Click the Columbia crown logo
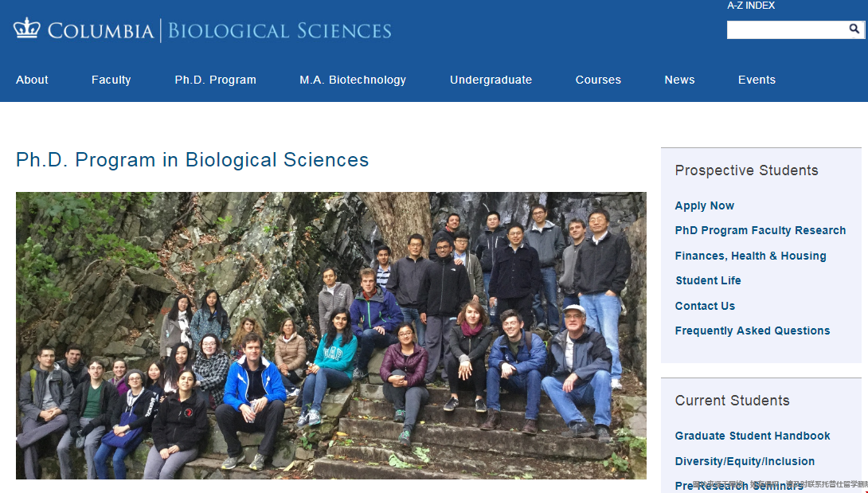This screenshot has width=868, height=493. (26, 29)
